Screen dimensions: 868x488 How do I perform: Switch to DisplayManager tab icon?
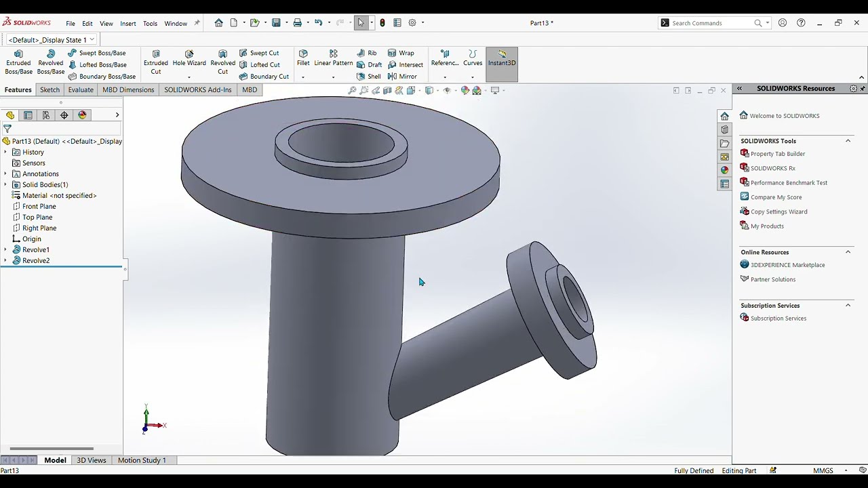click(83, 115)
